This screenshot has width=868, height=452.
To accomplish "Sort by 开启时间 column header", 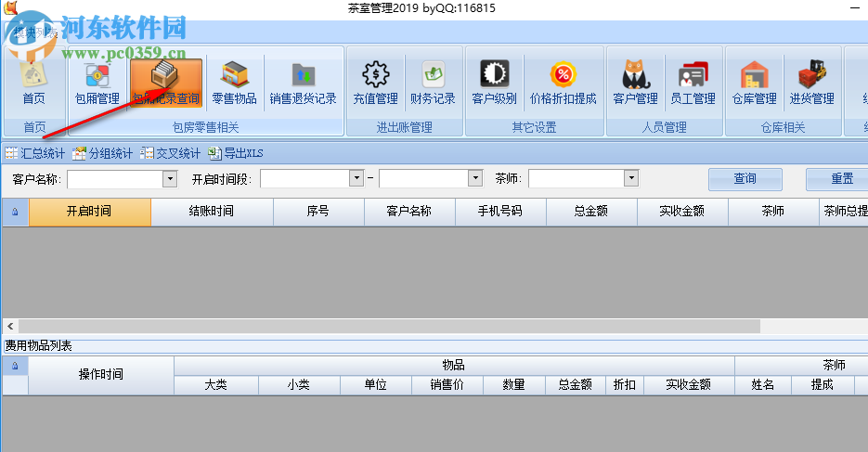I will pos(90,212).
